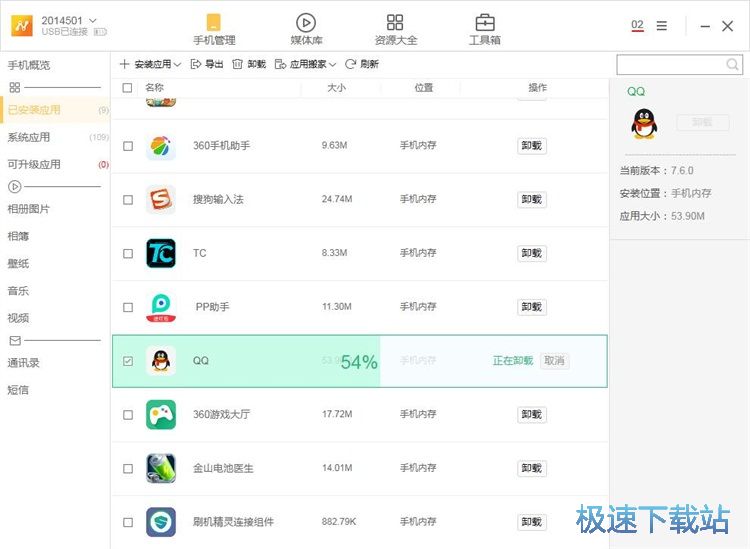Expand the 应用搬家 dropdown
The height and width of the screenshot is (549, 750).
(332, 65)
